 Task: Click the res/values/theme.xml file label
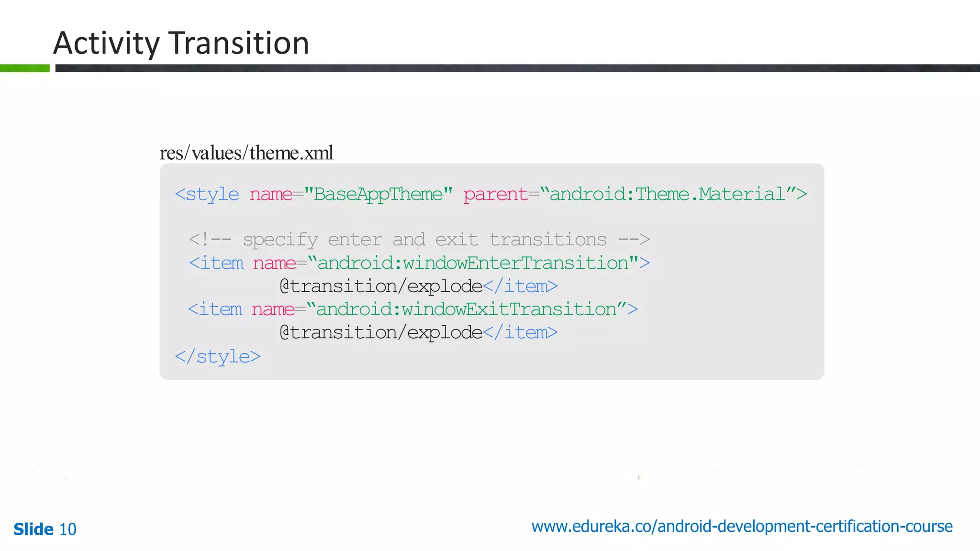pyautogui.click(x=246, y=153)
